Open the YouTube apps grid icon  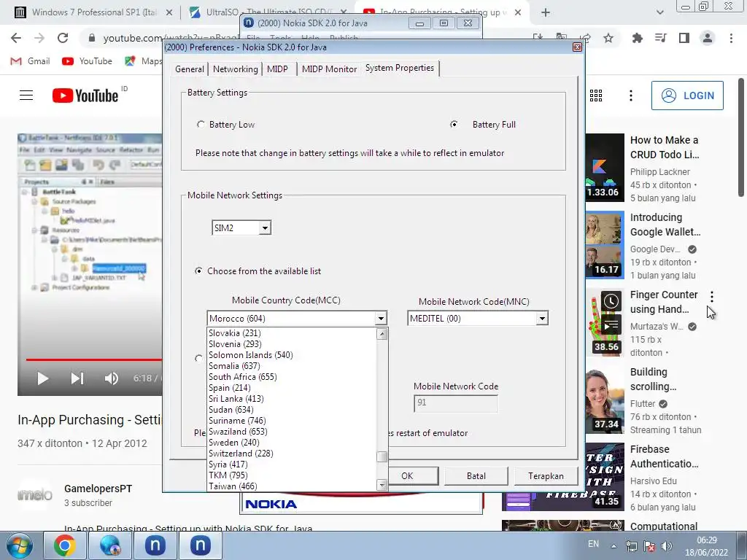pyautogui.click(x=596, y=96)
